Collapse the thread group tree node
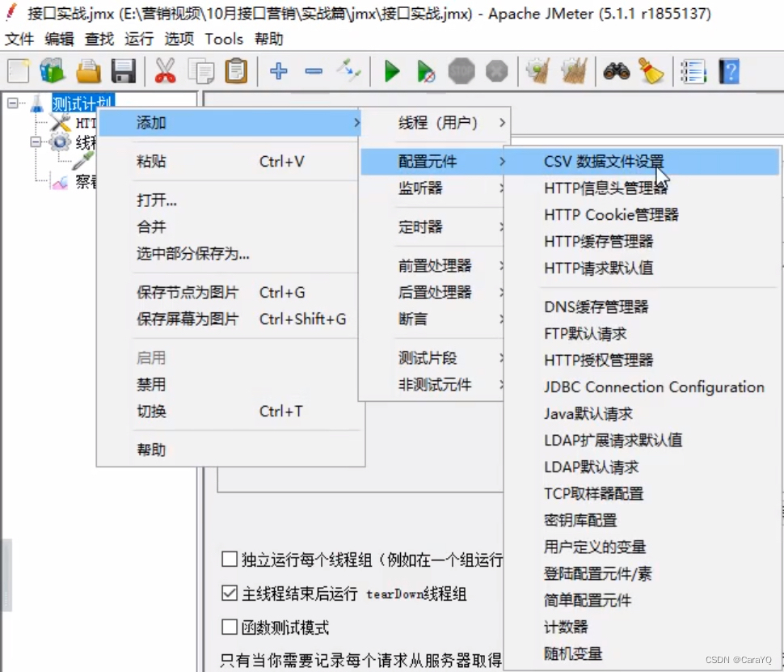 tap(36, 142)
